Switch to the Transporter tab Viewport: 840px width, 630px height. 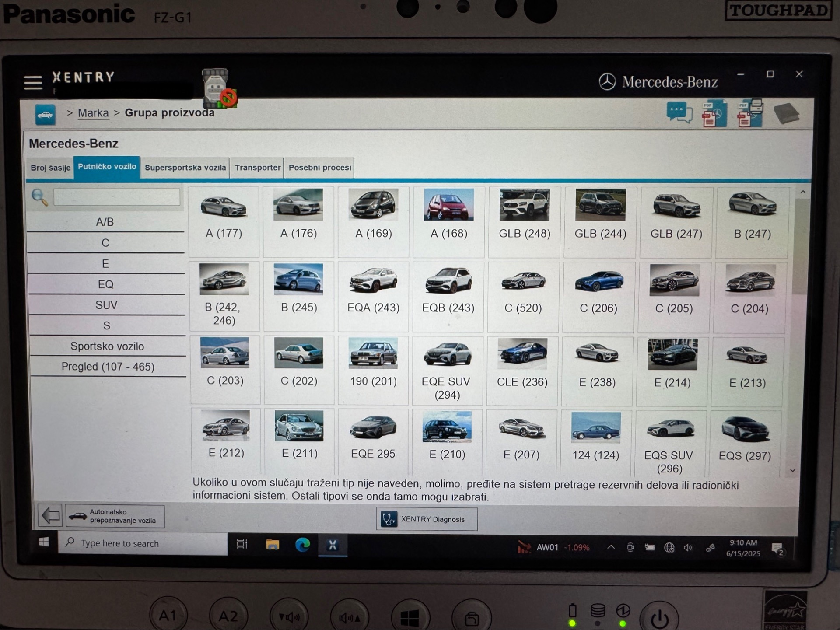tap(257, 168)
